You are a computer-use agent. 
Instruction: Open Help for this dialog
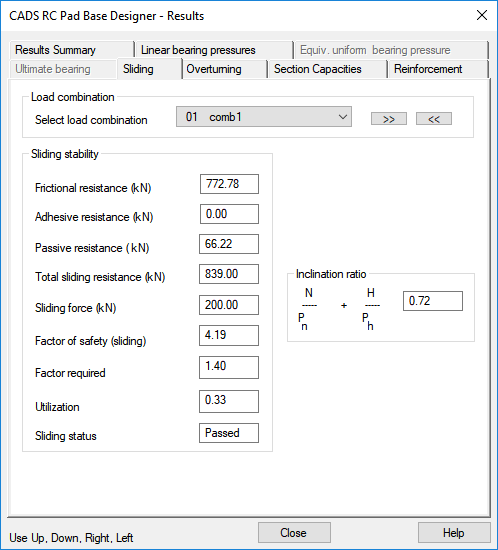(x=454, y=532)
